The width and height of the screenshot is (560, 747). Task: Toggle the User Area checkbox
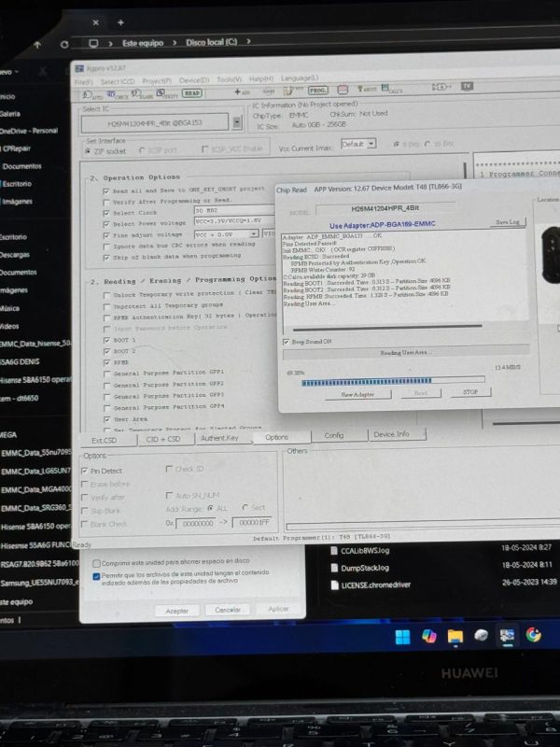pos(106,419)
